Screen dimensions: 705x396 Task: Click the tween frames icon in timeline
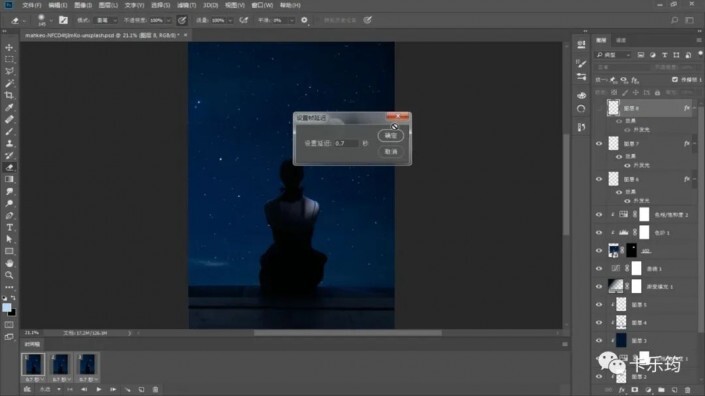[128, 389]
